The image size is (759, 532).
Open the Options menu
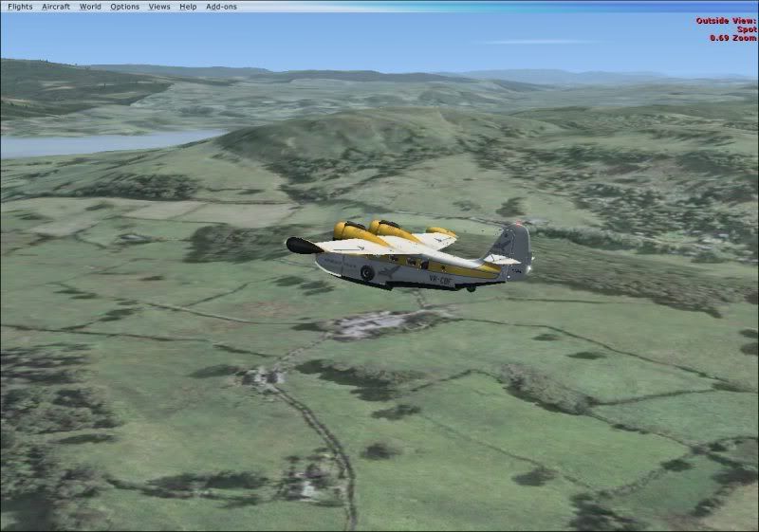coord(124,7)
